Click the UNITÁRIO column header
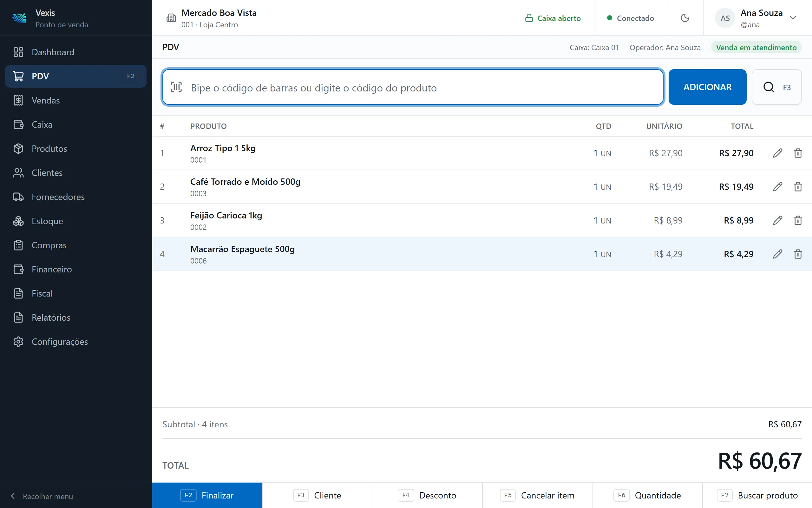Viewport: 812px width, 508px height. pyautogui.click(x=664, y=126)
